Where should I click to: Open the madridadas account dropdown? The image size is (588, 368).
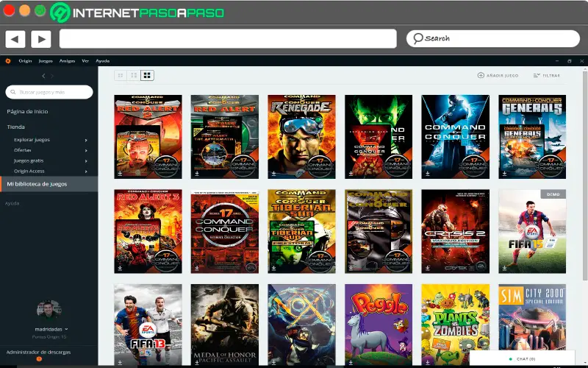(x=51, y=329)
